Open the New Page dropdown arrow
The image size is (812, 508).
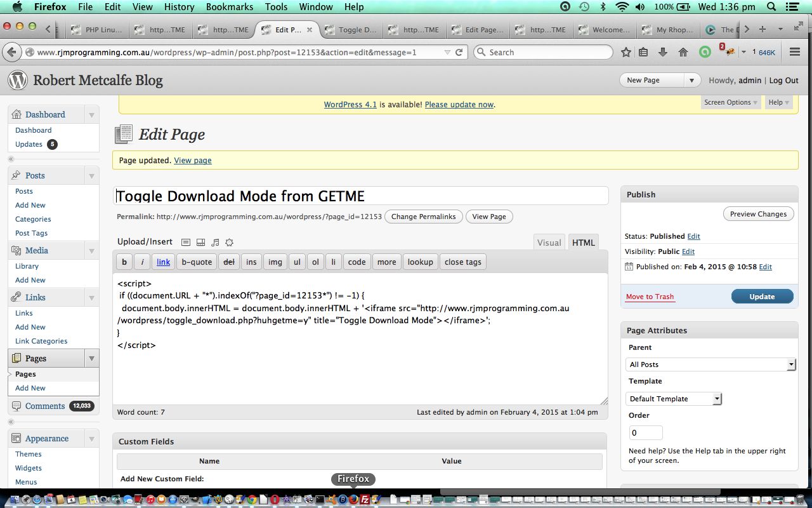(692, 80)
